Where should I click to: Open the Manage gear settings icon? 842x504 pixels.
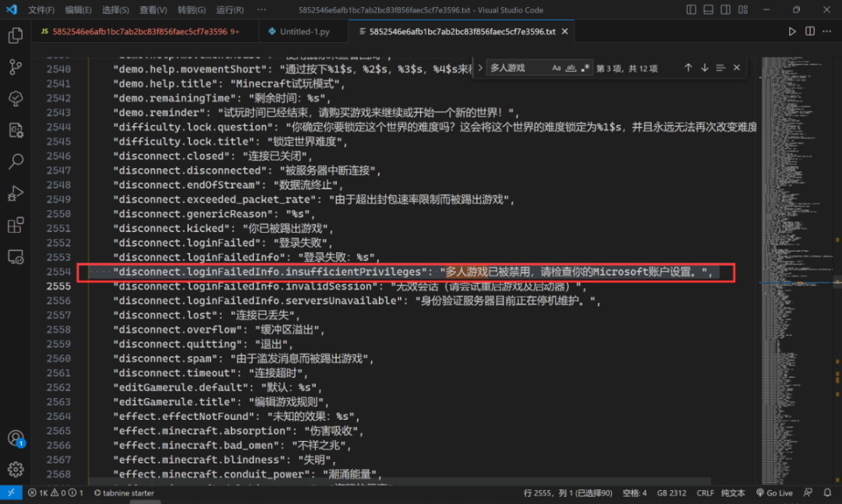point(16,470)
